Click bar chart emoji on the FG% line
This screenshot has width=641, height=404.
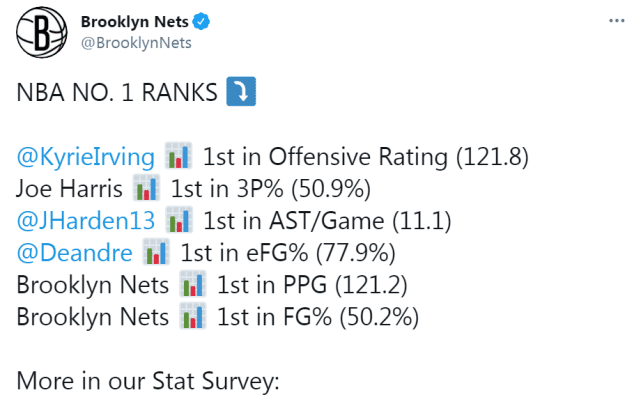(x=193, y=317)
